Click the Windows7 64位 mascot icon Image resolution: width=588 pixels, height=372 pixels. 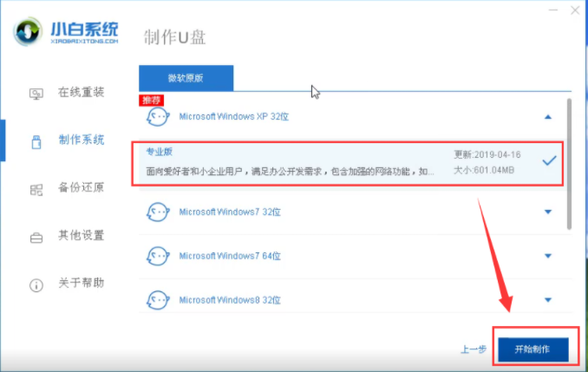pos(158,256)
